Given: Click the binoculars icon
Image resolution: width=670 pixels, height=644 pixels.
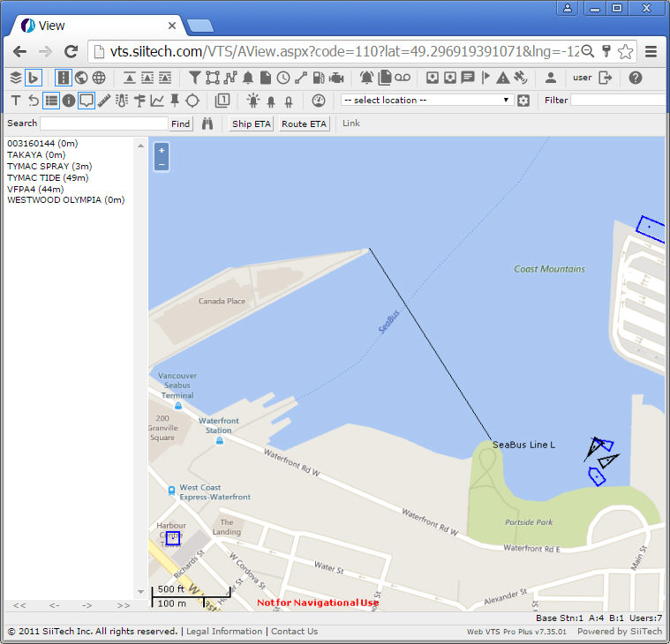Looking at the screenshot, I should (207, 124).
